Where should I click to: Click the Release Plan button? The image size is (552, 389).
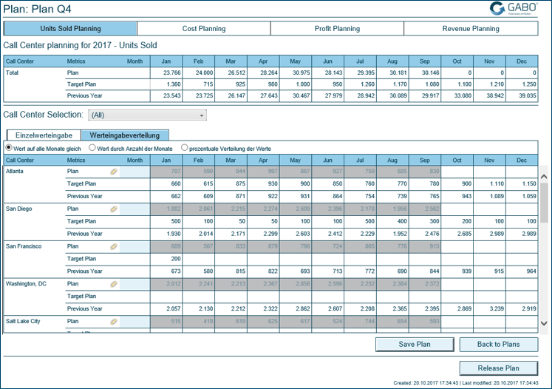[498, 368]
